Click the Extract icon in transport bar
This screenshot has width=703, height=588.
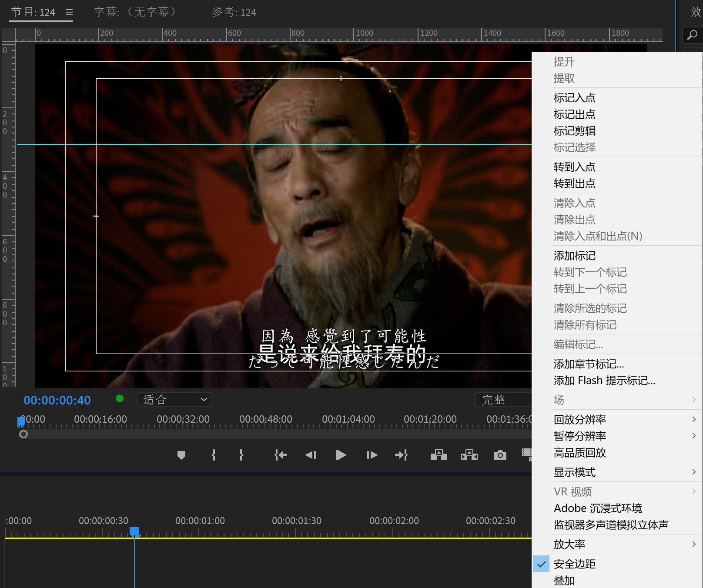tap(469, 455)
